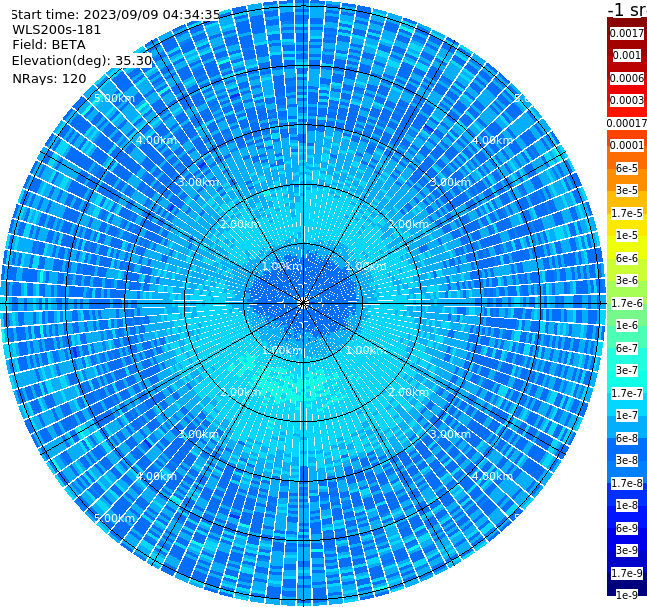Click the lower-left 2.00km range label

pos(241,392)
